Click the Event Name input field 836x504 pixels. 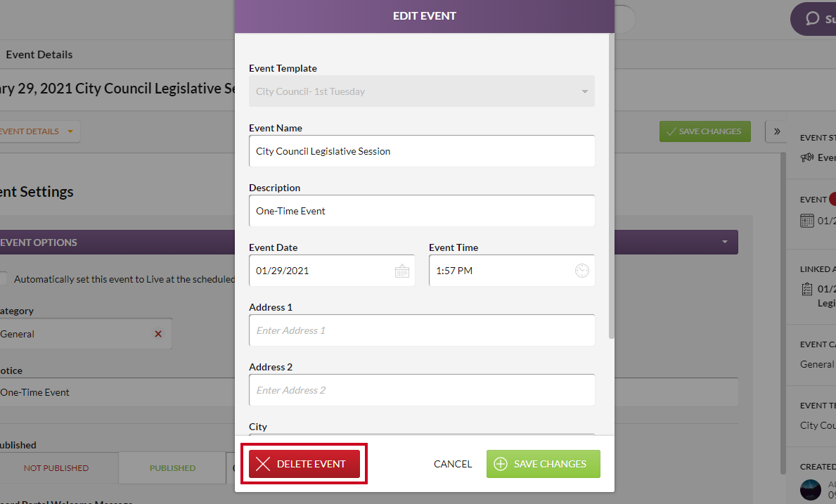point(422,151)
